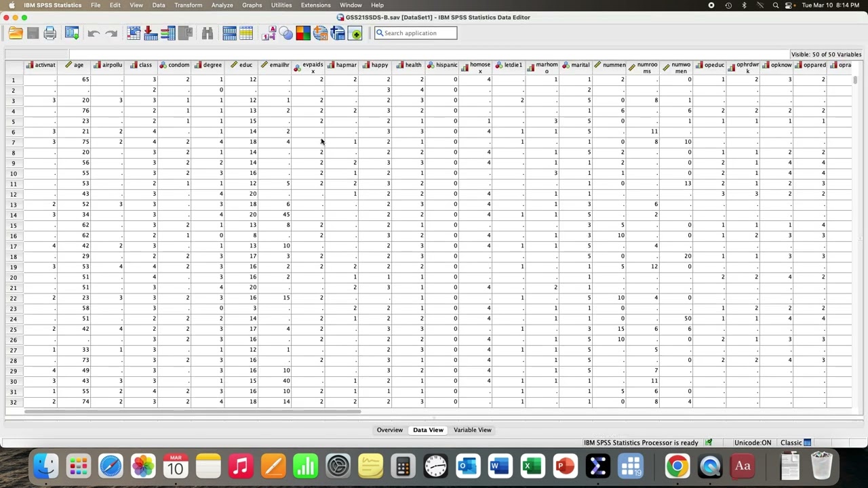The width and height of the screenshot is (868, 488).
Task: Open IBM SPSS Statistics application menu
Action: point(52,5)
